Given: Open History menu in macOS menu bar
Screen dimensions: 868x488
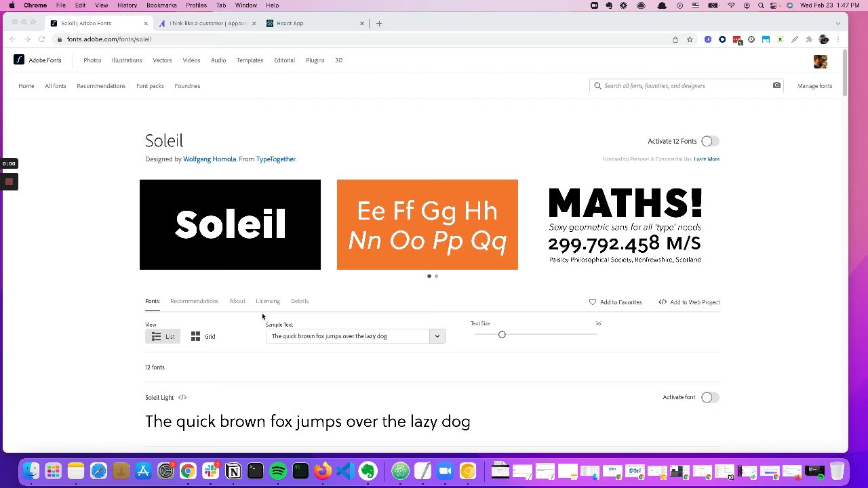Looking at the screenshot, I should coord(127,5).
